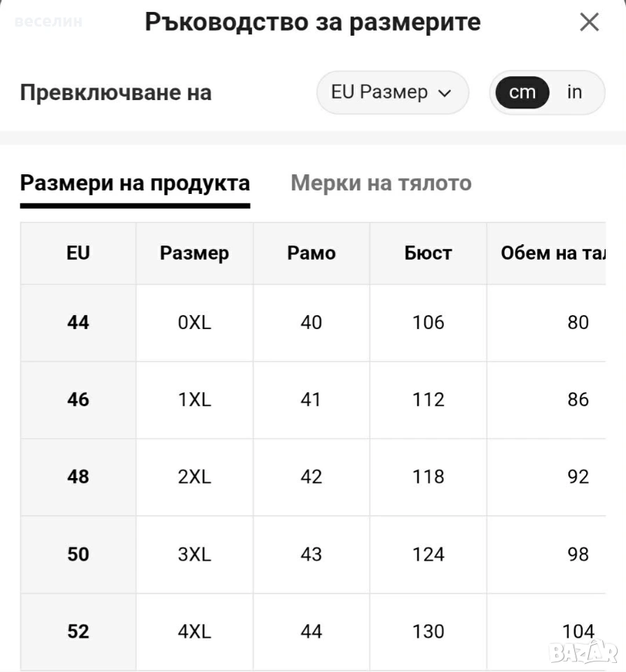The image size is (626, 672).
Task: Switch to the Мерки на тялото tab
Action: click(381, 183)
